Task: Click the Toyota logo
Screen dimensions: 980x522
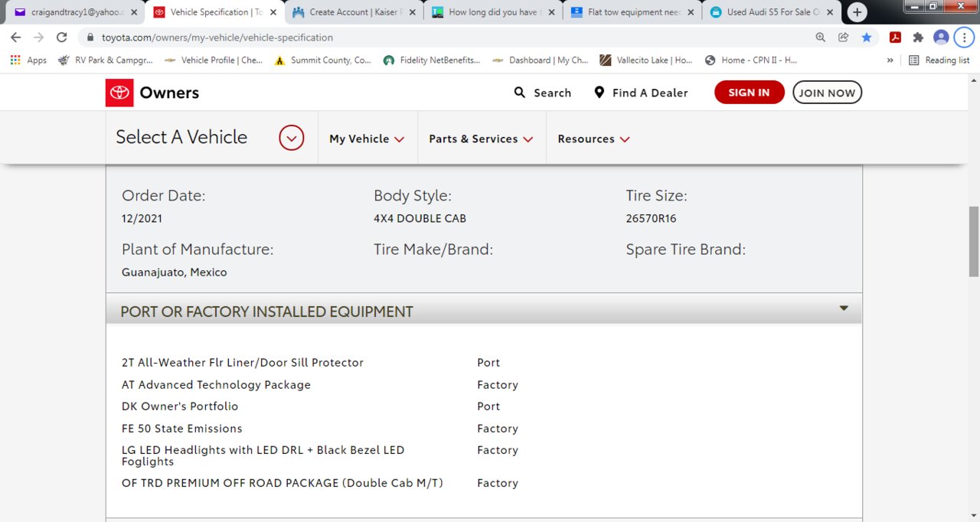Action: [119, 93]
